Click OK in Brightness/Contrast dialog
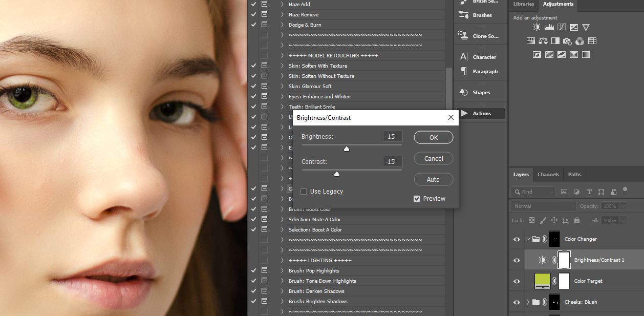 [433, 137]
